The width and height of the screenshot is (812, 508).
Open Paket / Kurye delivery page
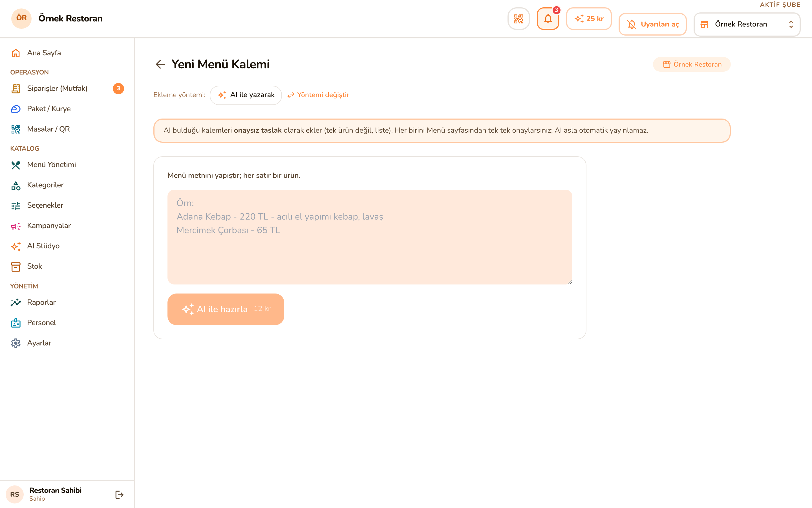coord(67,109)
